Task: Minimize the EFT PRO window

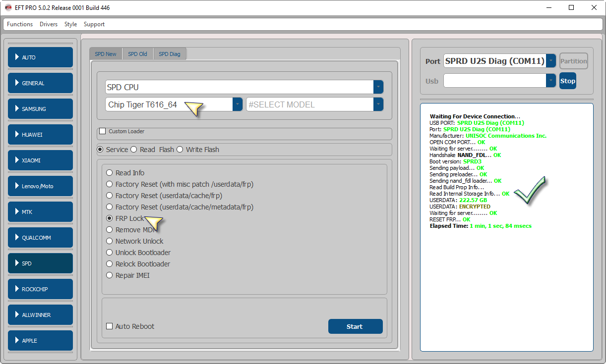Action: (x=549, y=7)
